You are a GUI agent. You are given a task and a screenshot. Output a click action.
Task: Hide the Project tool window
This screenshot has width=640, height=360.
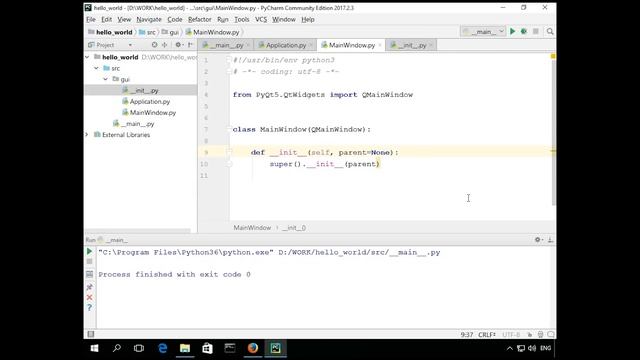pyautogui.click(x=190, y=45)
